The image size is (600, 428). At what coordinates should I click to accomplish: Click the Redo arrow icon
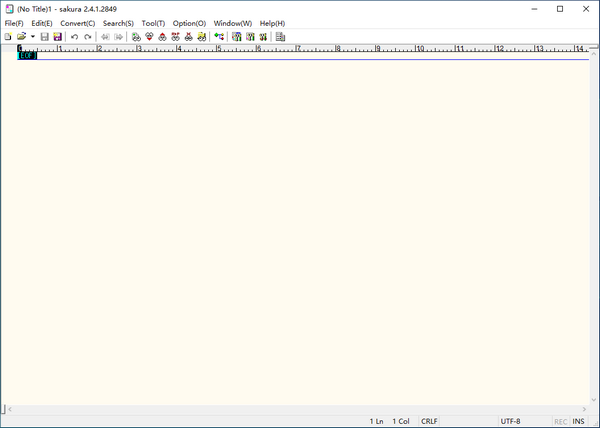point(88,37)
